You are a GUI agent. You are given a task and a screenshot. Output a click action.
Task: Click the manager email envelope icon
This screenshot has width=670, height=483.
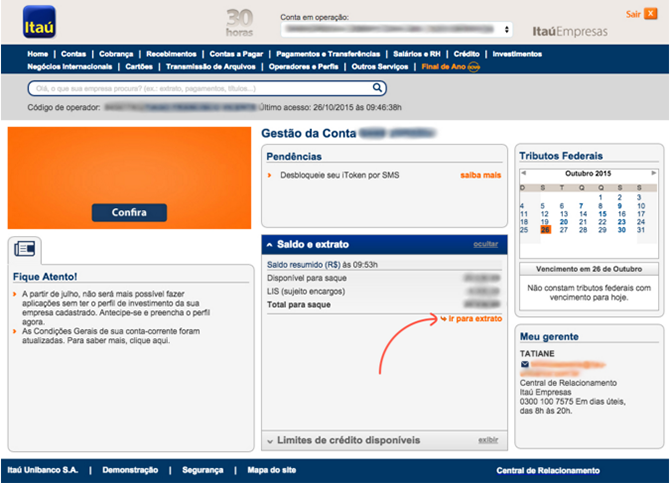[x=525, y=364]
